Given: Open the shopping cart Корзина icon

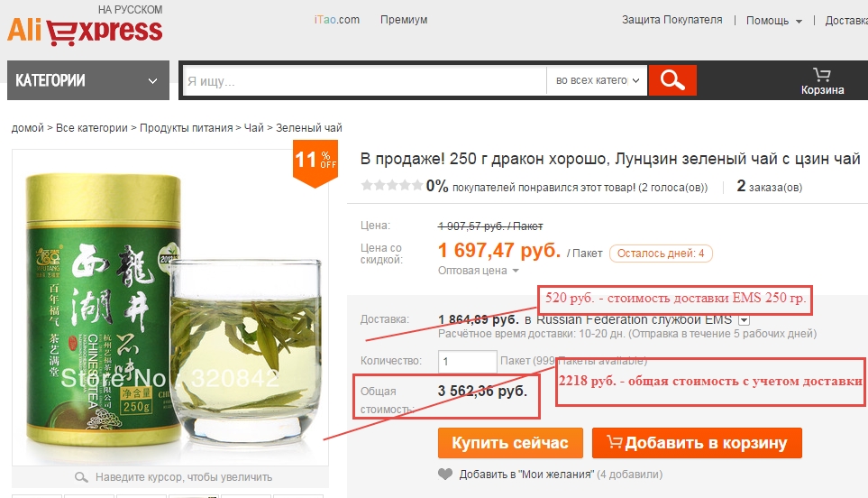Looking at the screenshot, I should pyautogui.click(x=822, y=81).
